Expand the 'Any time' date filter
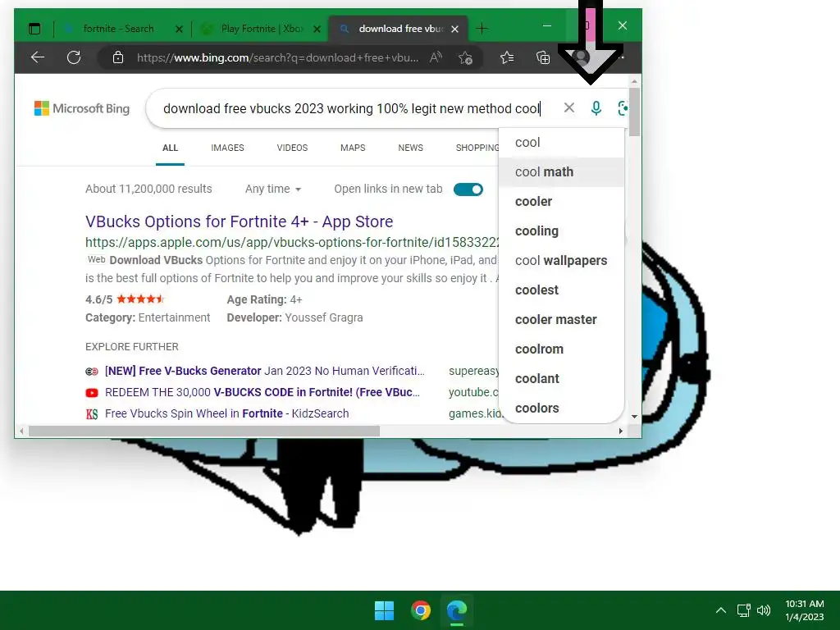This screenshot has height=630, width=840. click(273, 189)
